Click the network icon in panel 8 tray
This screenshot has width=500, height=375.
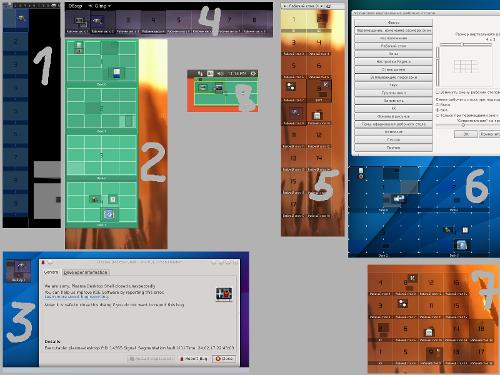(210, 73)
